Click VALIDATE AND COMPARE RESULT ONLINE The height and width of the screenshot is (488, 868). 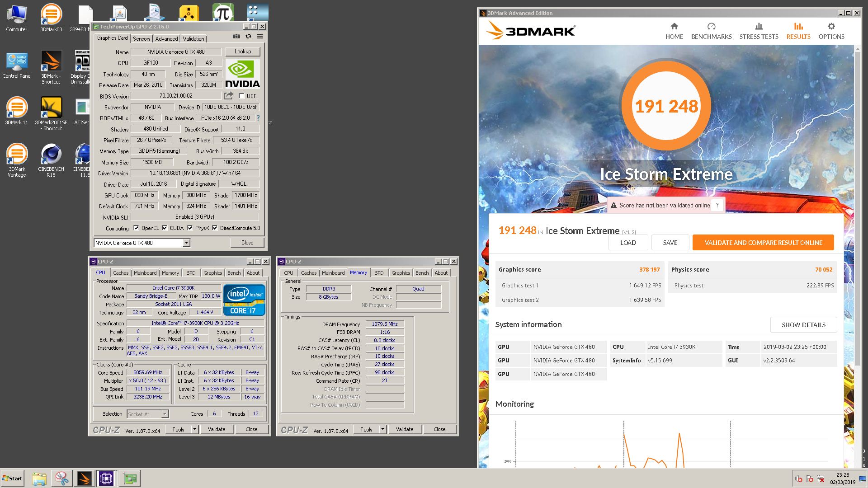[x=763, y=243]
